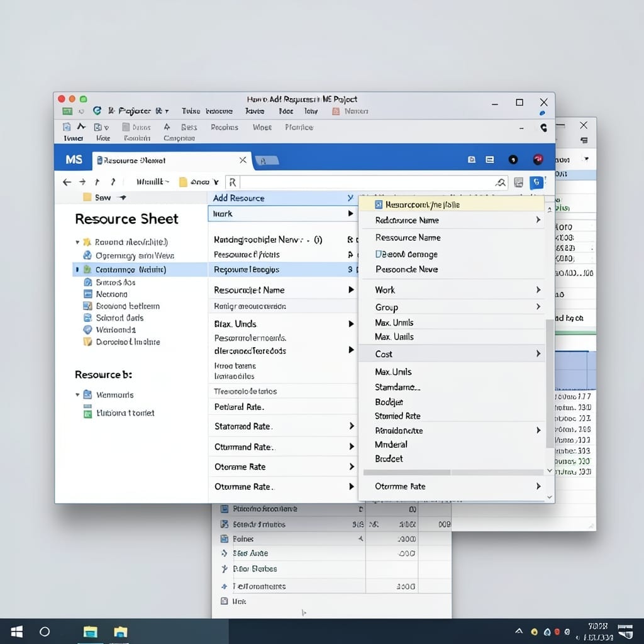Image resolution: width=644 pixels, height=644 pixels.
Task: Click the red avatar icon in the blue bar
Action: [x=538, y=159]
